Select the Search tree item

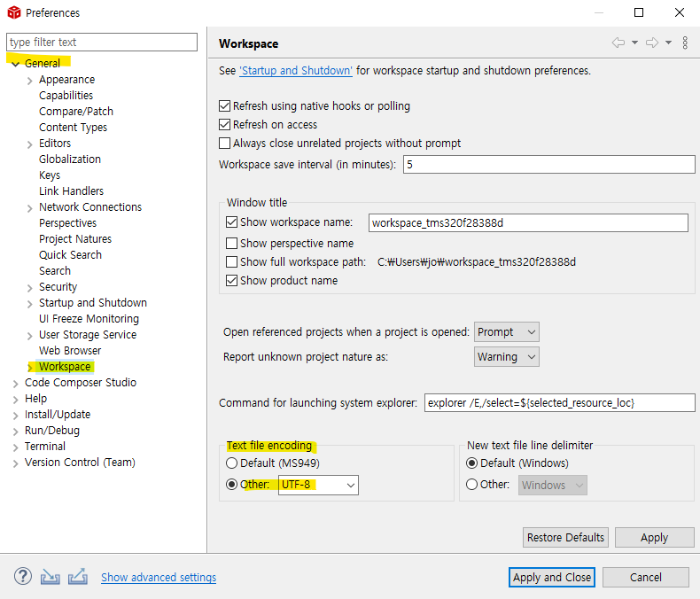[x=55, y=271]
